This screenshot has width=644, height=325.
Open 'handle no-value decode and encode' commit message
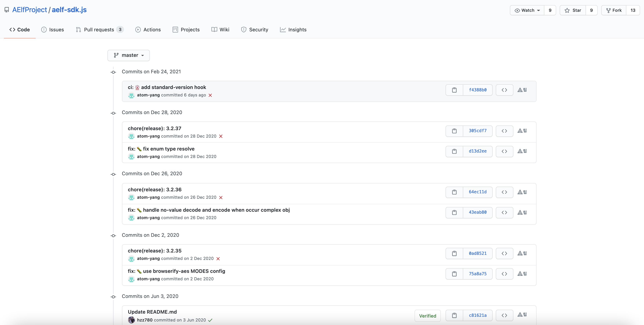click(x=209, y=210)
